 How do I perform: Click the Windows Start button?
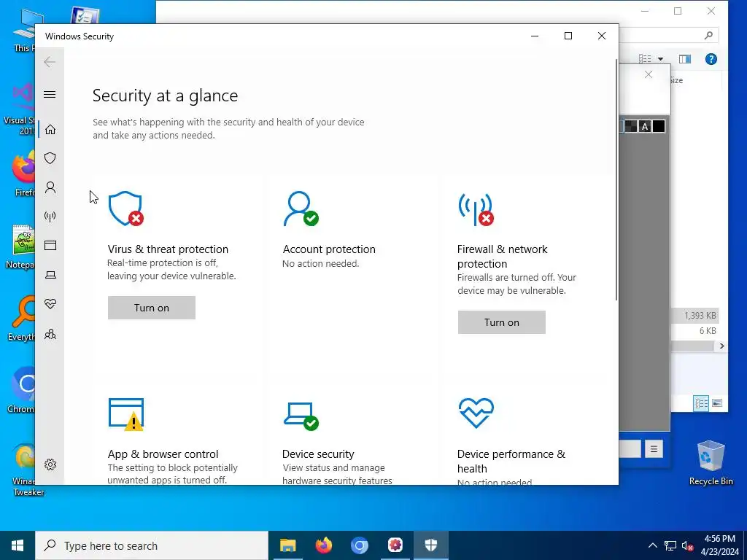coord(18,545)
